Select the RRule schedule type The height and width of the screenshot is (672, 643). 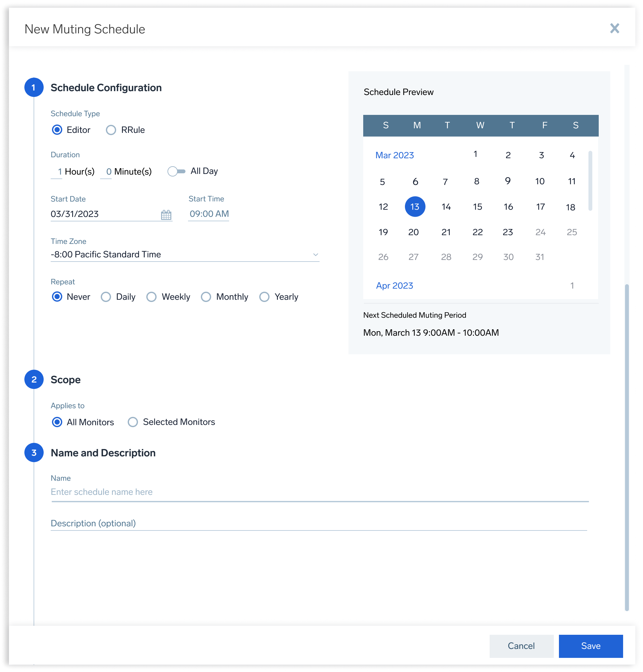pos(111,130)
